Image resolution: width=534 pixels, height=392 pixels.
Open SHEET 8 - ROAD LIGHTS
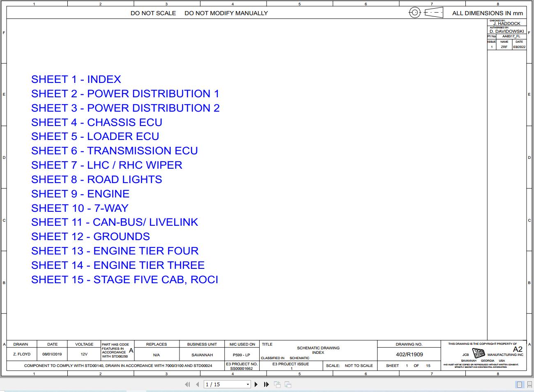click(96, 179)
